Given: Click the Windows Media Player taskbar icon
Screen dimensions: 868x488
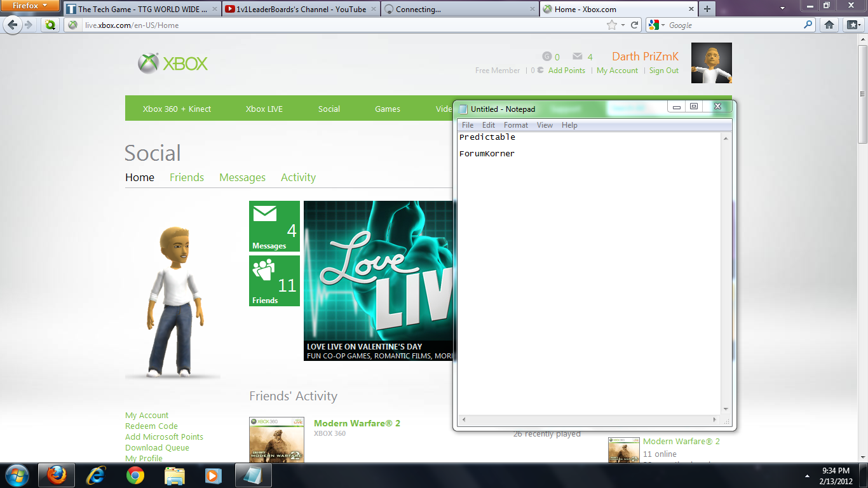Looking at the screenshot, I should pos(213,475).
